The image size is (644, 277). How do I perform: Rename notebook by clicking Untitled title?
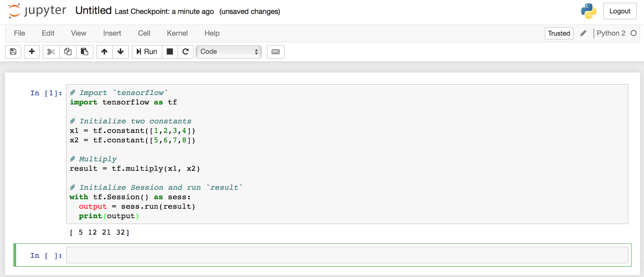(93, 10)
